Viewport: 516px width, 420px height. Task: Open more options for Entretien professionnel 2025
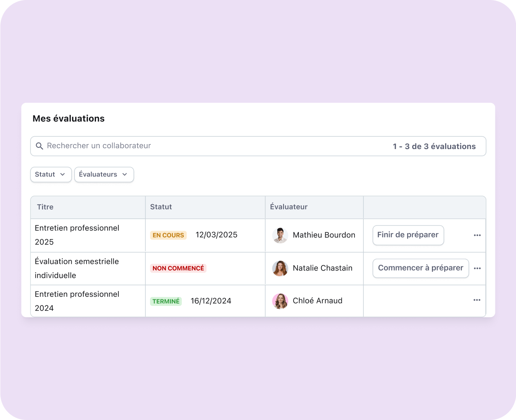pos(477,235)
